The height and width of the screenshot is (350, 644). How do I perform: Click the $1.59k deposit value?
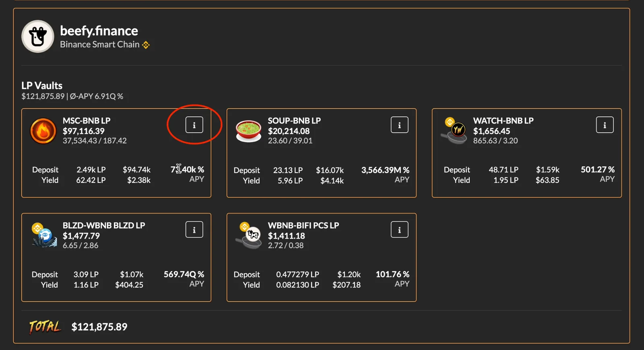coord(547,170)
